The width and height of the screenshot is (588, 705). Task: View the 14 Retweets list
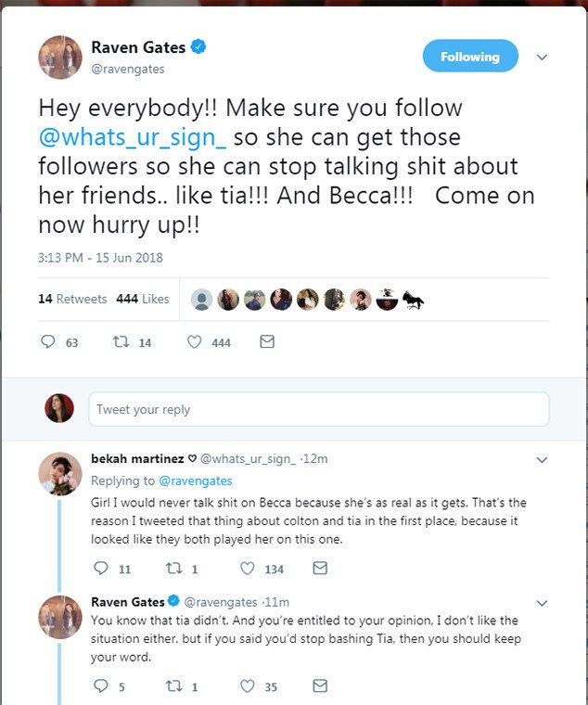point(72,299)
